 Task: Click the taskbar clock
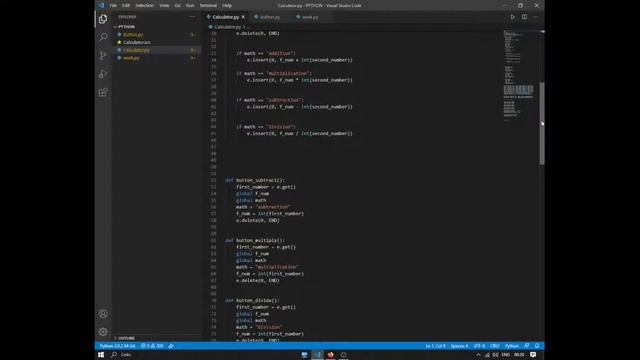[x=519, y=355]
